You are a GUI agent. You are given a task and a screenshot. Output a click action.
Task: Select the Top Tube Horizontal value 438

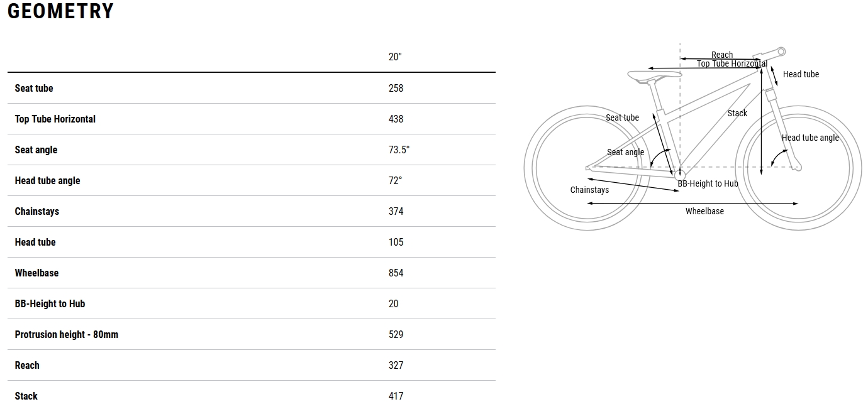point(396,119)
